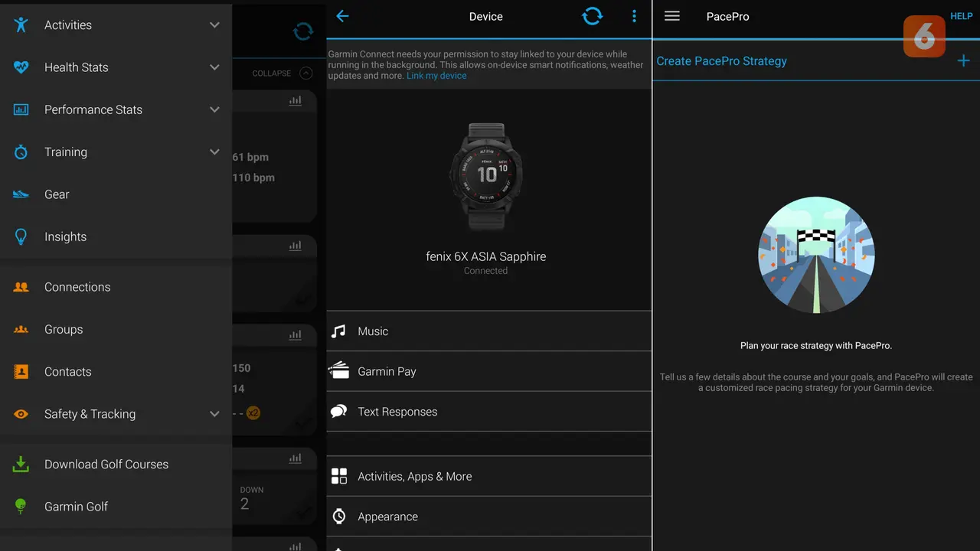Open chart icon on the DOWN card

pyautogui.click(x=295, y=459)
